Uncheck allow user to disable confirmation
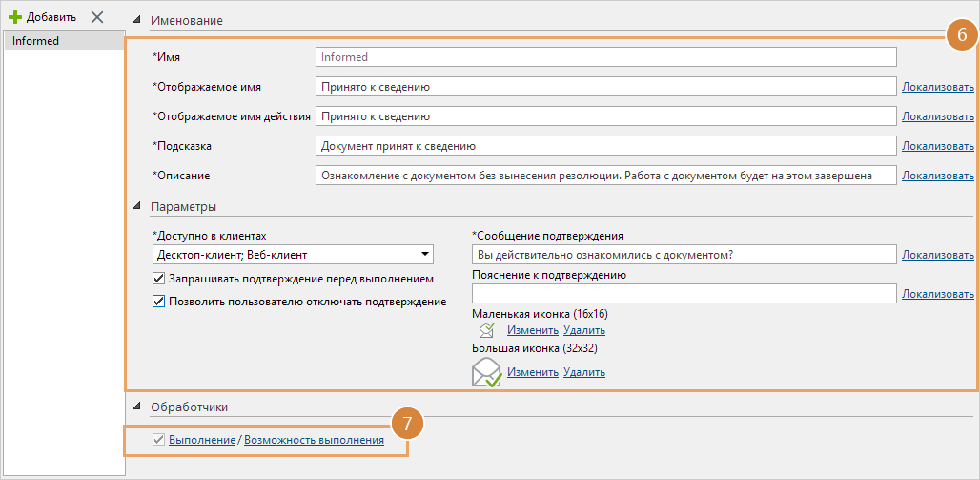The width and height of the screenshot is (980, 480). 159,302
